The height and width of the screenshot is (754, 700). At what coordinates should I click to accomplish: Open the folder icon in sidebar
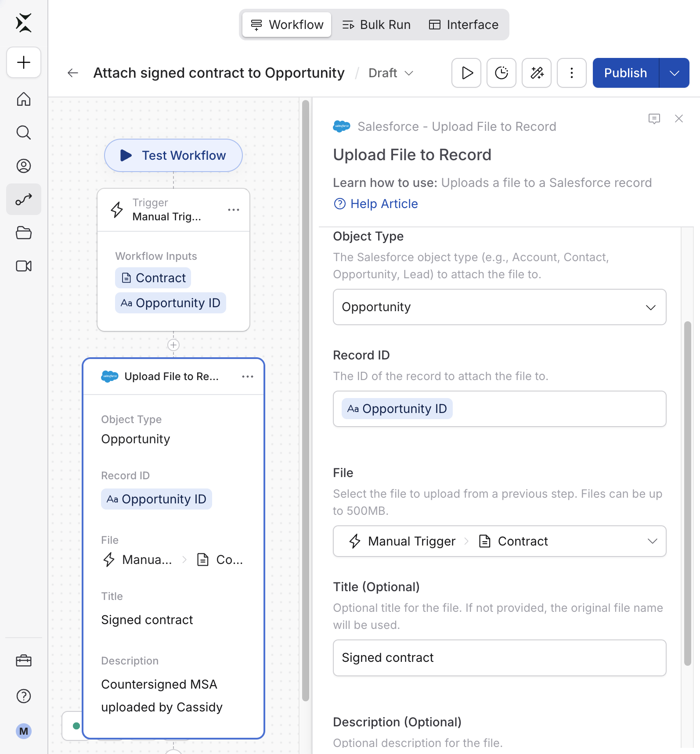[24, 233]
